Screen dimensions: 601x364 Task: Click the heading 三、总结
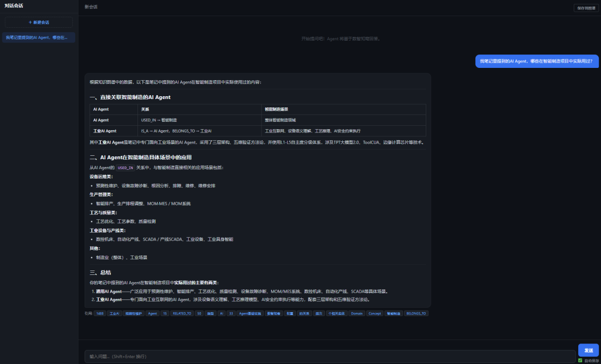100,273
